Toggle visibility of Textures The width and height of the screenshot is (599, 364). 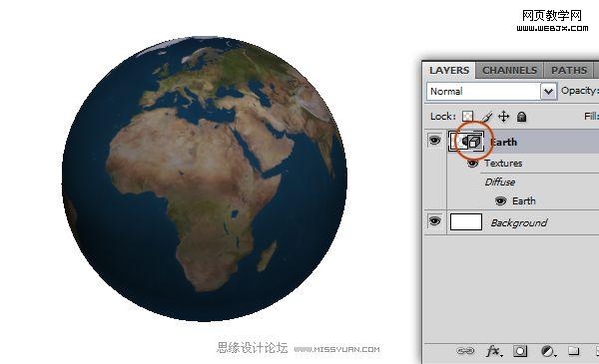(x=472, y=164)
